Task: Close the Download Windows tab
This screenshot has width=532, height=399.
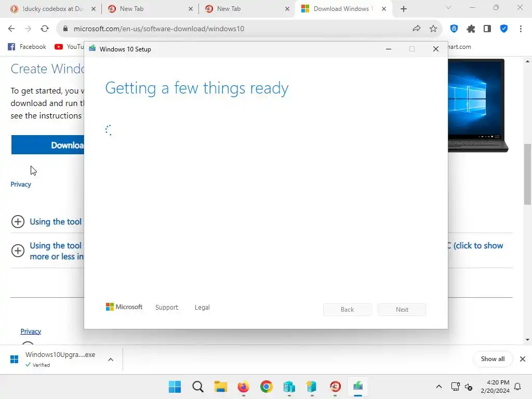Action: coord(384,9)
